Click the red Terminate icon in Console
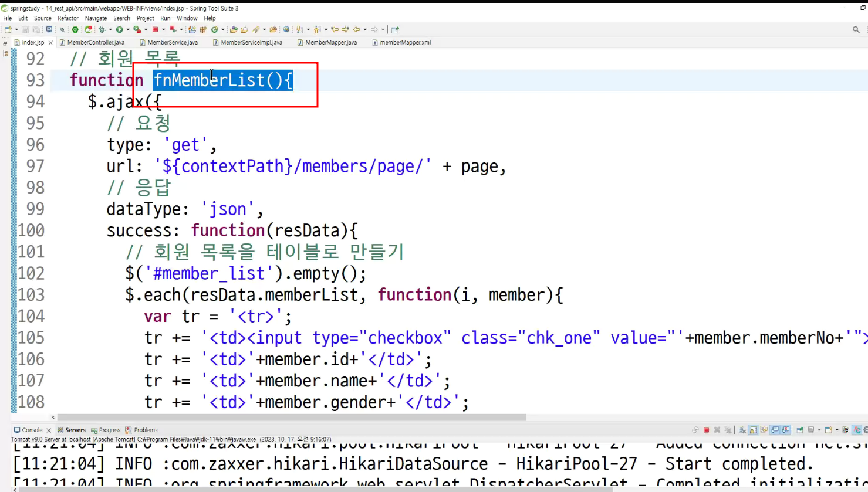Viewport: 868px width, 492px height. point(706,430)
